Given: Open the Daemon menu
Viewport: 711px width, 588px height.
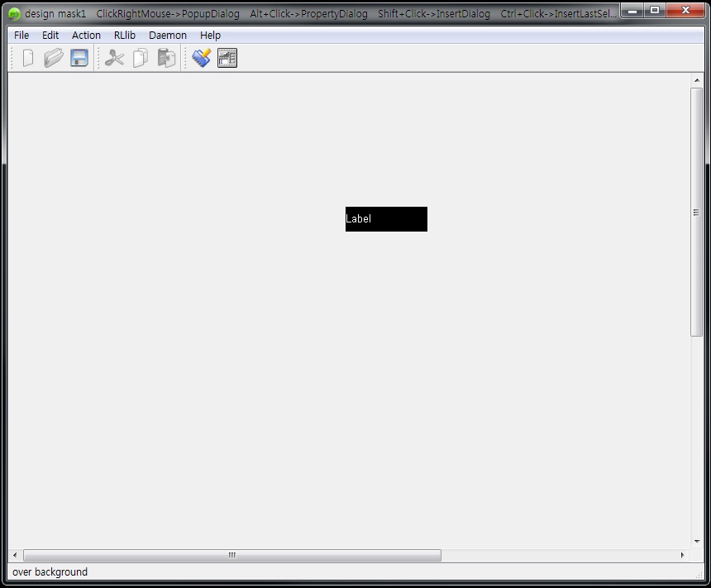Looking at the screenshot, I should [167, 35].
